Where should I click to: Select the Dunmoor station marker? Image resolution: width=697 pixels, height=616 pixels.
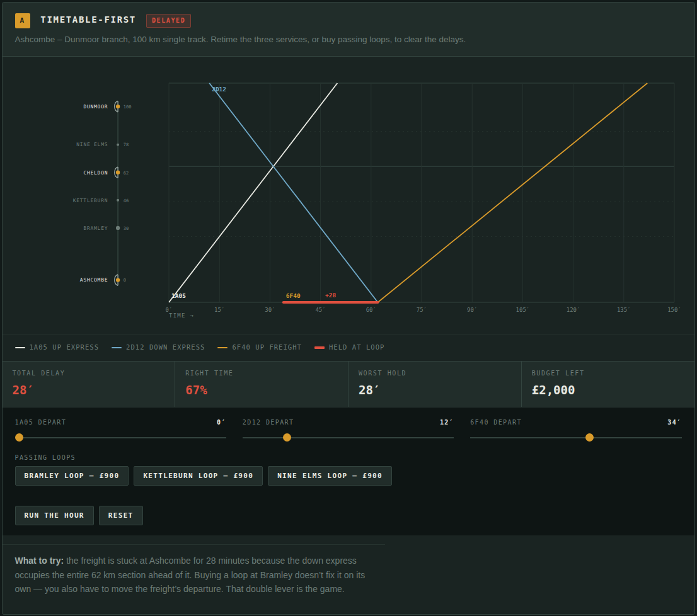117,106
